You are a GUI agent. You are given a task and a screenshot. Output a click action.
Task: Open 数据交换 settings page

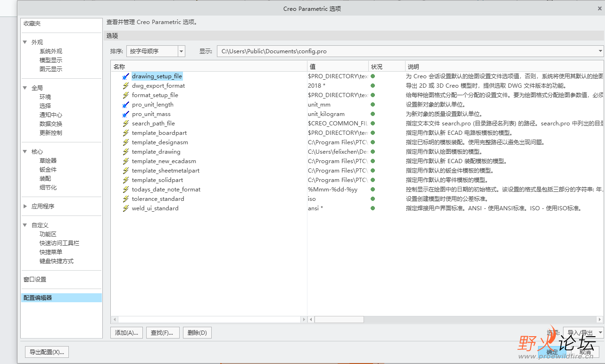pos(50,124)
